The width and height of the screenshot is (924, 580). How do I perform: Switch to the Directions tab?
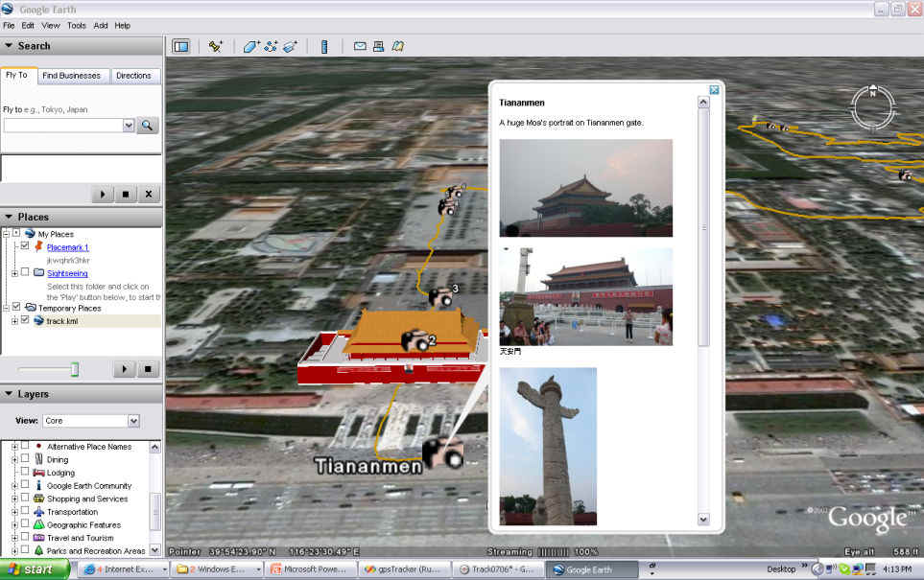click(x=133, y=76)
